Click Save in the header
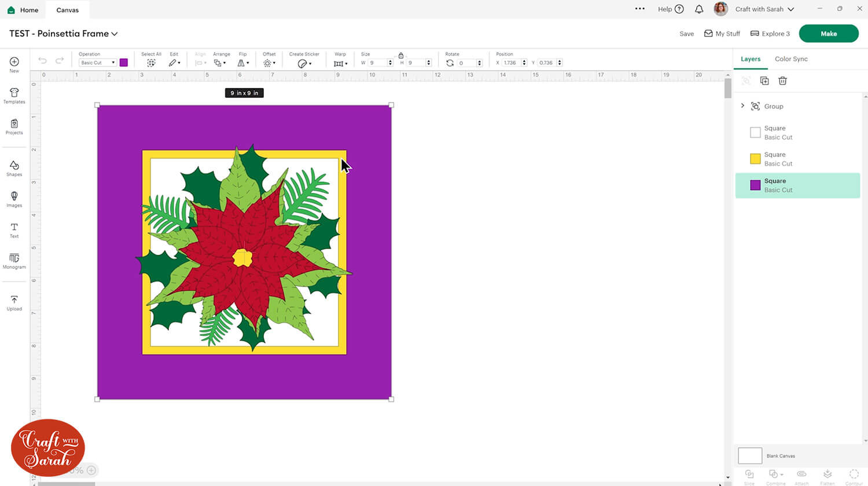 [686, 34]
